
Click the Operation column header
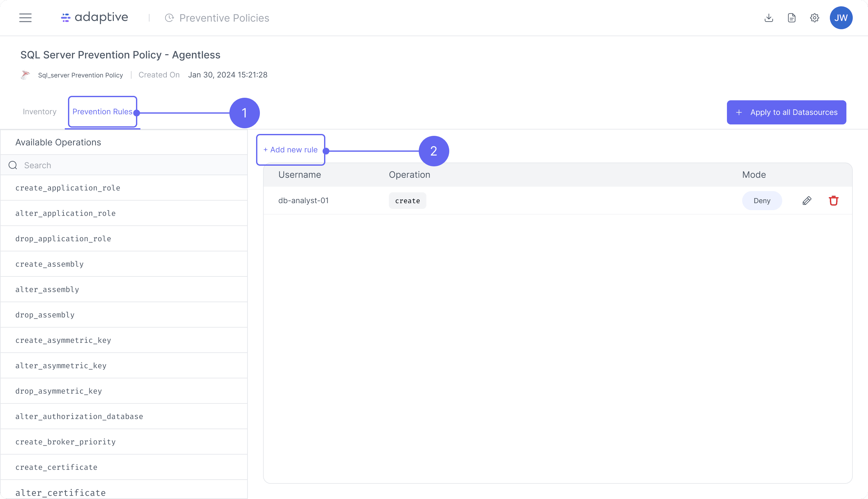(x=410, y=175)
